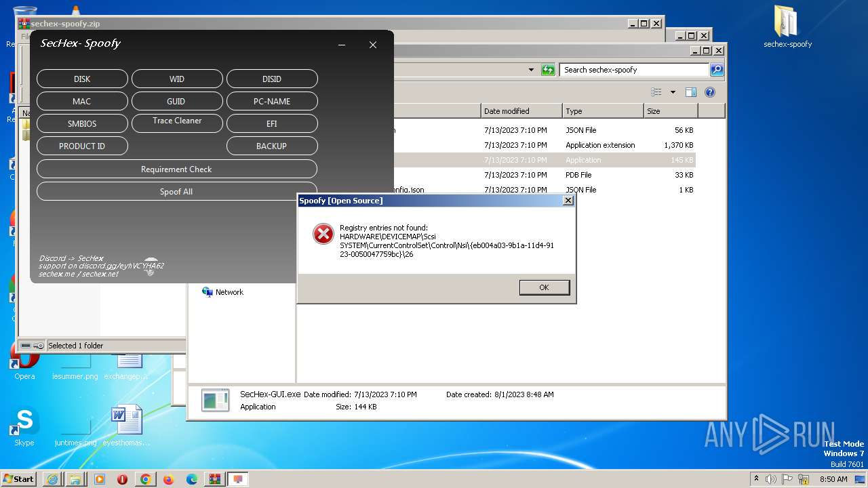Sort by Size column header

[671, 111]
